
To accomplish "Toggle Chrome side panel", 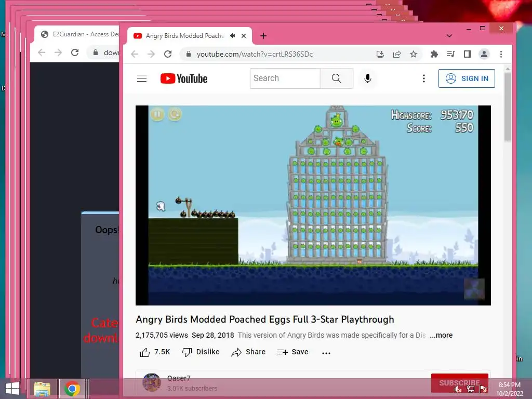I will (x=467, y=54).
